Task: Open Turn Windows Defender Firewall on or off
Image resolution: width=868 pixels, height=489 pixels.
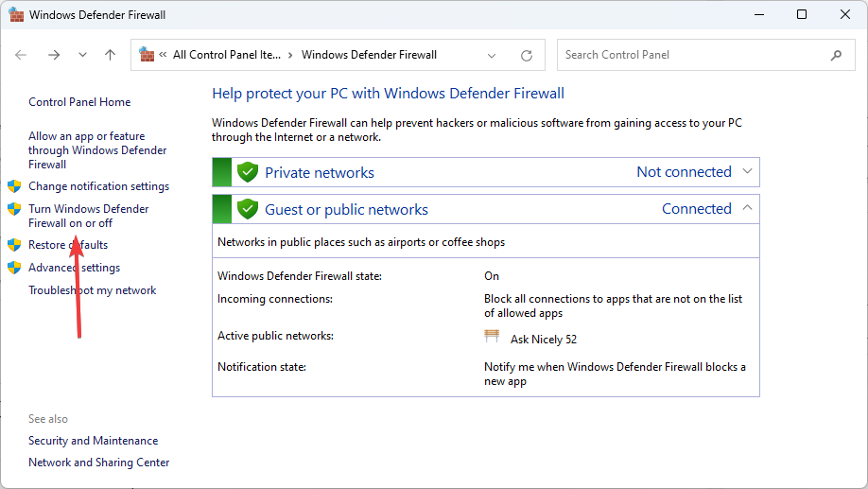Action: click(89, 216)
